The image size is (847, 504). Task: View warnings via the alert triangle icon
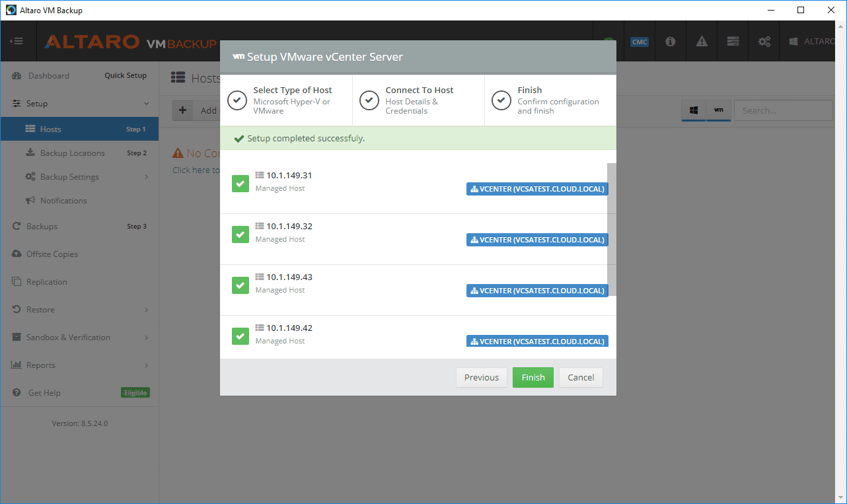(701, 41)
